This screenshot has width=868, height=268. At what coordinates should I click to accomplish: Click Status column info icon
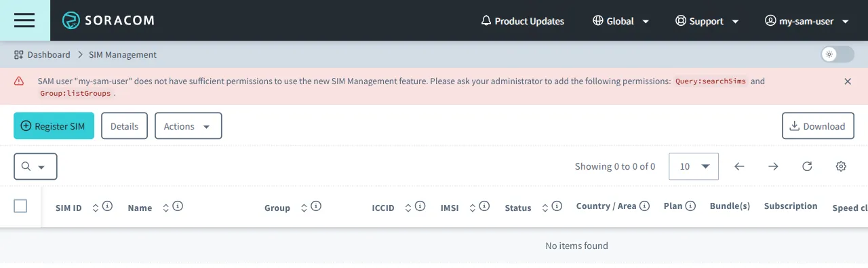click(x=557, y=206)
